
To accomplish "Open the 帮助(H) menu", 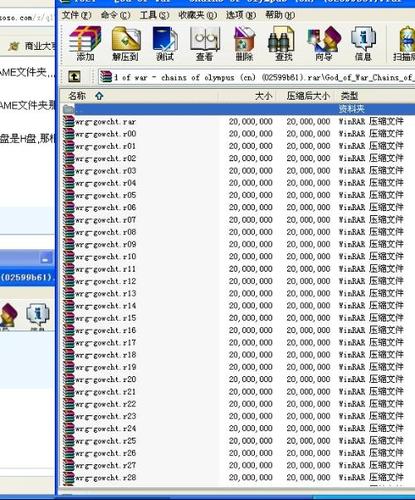I will [x=280, y=15].
